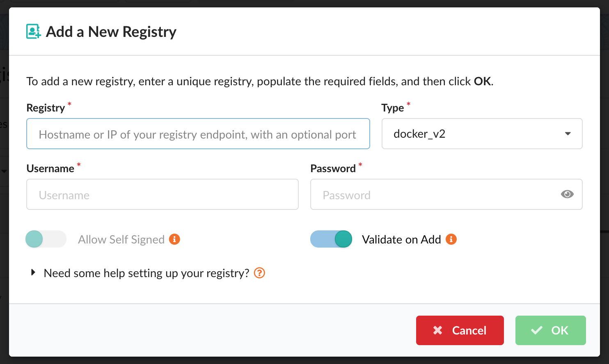609x364 pixels.
Task: Confirm with the green OK button
Action: (550, 330)
